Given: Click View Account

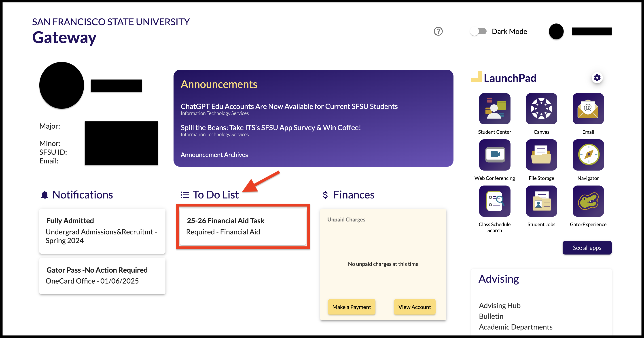Looking at the screenshot, I should 414,307.
